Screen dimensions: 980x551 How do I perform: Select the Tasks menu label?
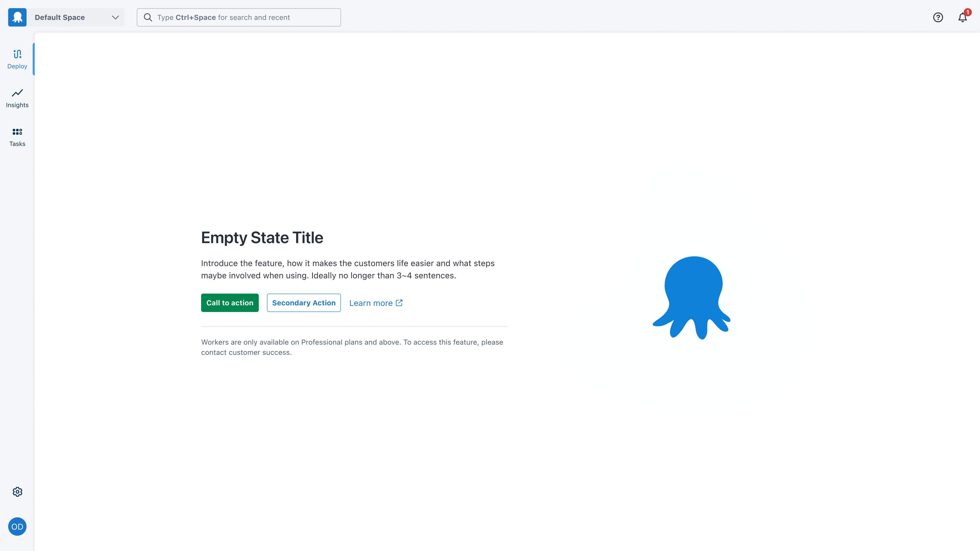pos(17,144)
